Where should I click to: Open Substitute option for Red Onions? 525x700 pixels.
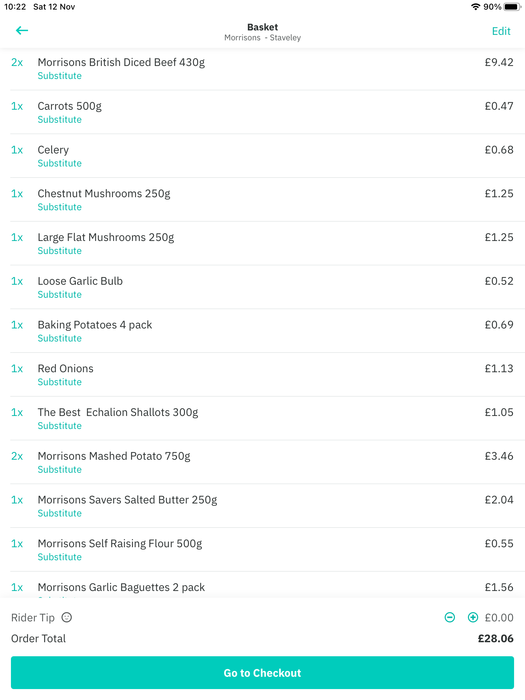[x=59, y=382]
